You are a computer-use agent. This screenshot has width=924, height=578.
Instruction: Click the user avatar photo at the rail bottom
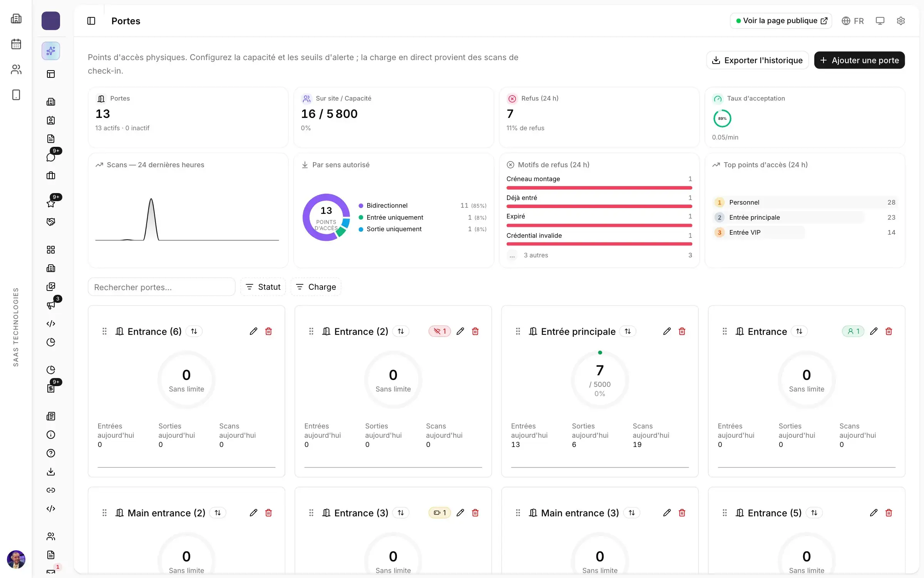click(x=16, y=559)
